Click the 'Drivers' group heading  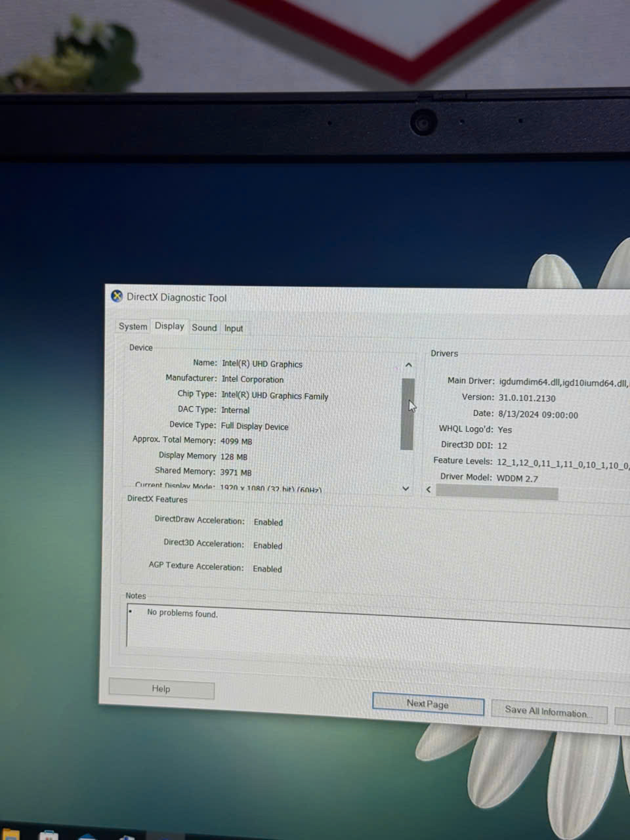tap(444, 353)
